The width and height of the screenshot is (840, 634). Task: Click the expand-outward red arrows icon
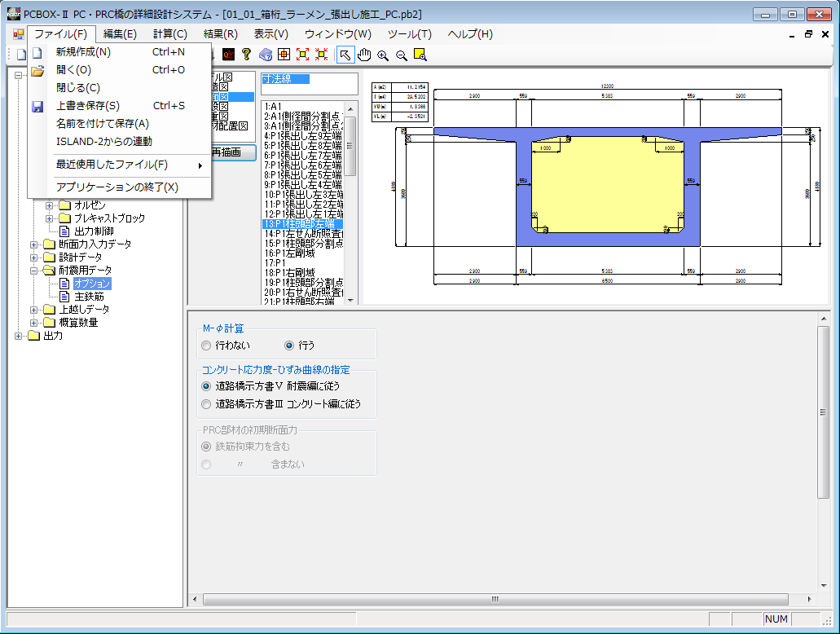pyautogui.click(x=302, y=55)
